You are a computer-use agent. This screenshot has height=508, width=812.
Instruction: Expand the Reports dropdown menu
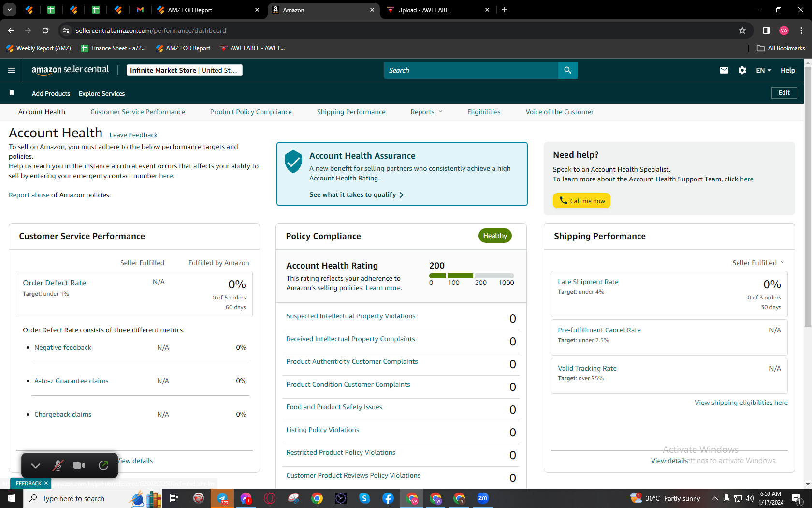[426, 112]
